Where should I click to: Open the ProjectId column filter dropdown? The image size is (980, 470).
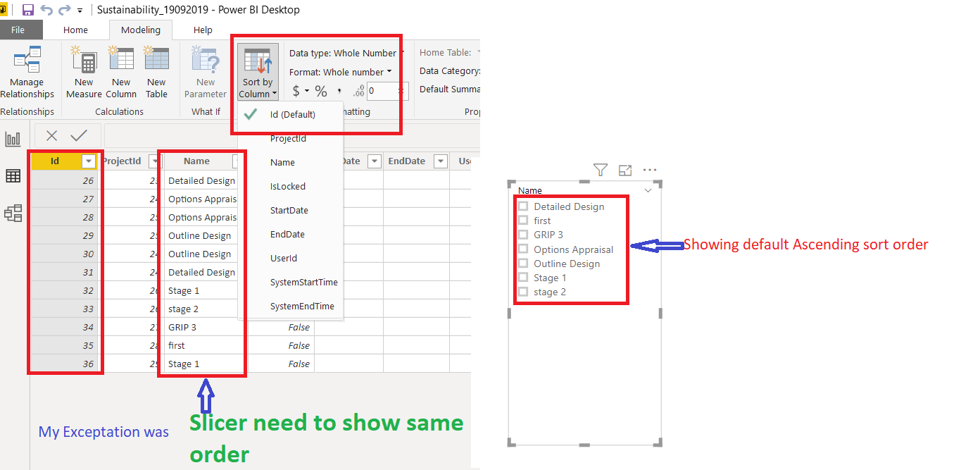(x=155, y=161)
